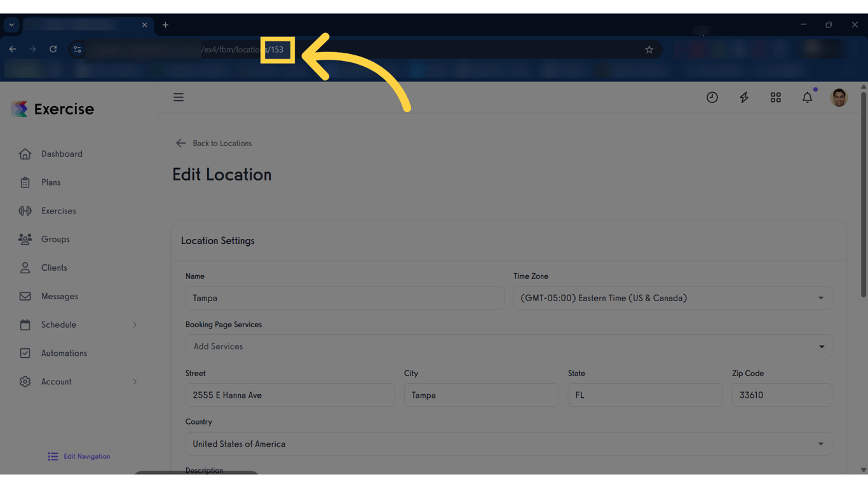Click the Messages envelope icon
The width and height of the screenshot is (868, 488).
click(x=25, y=296)
